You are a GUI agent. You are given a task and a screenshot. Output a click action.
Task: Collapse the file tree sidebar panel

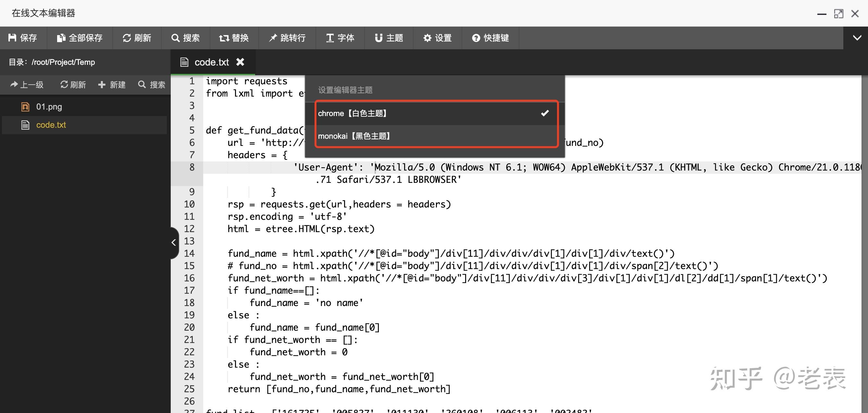click(174, 242)
